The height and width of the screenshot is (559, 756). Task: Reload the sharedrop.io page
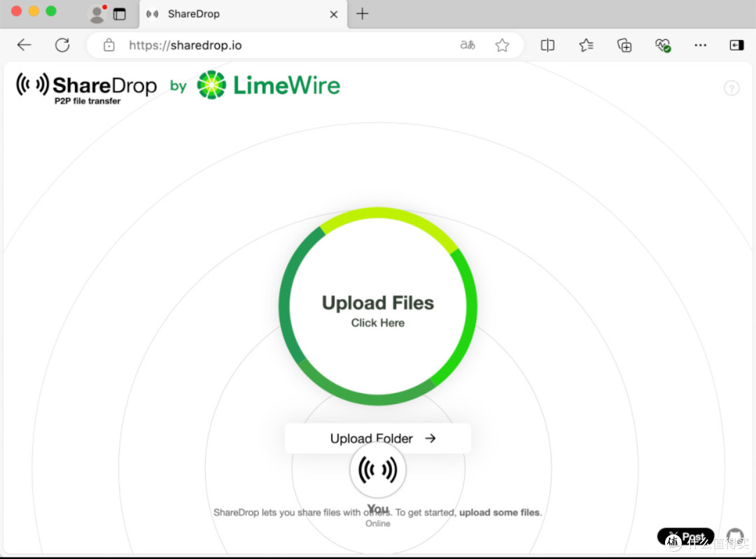point(62,46)
